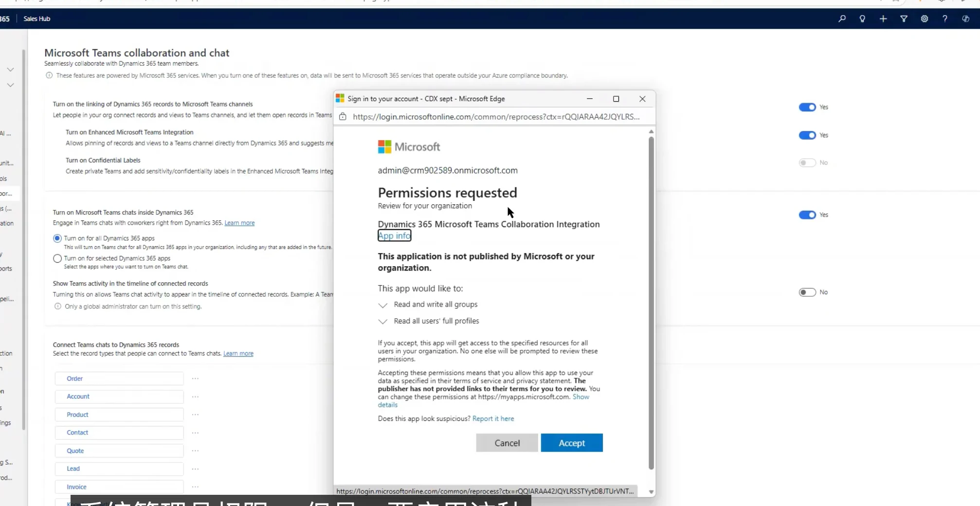Click the info icon beside global administrator note
Screen dimensions: 980x506
[x=58, y=307]
